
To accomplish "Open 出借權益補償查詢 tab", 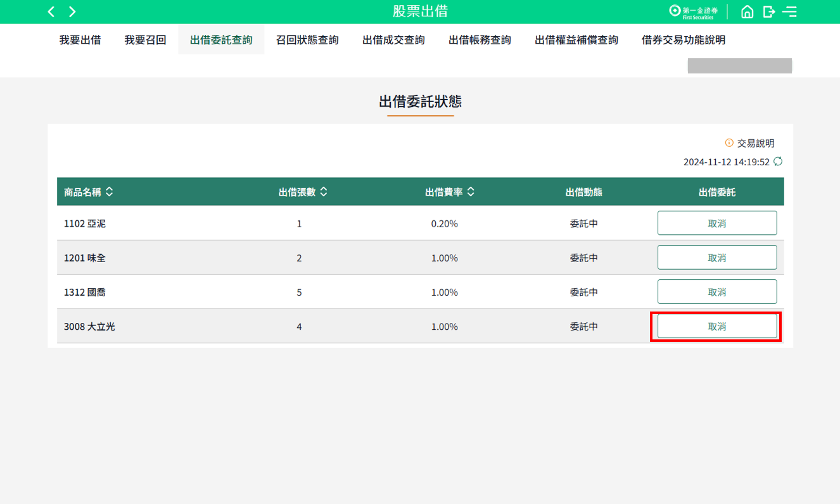I will tap(576, 40).
